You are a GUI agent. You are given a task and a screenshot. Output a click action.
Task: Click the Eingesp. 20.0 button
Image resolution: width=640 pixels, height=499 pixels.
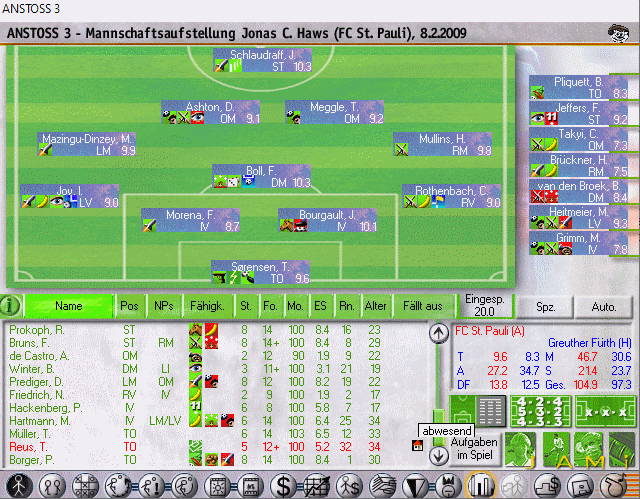click(x=485, y=306)
